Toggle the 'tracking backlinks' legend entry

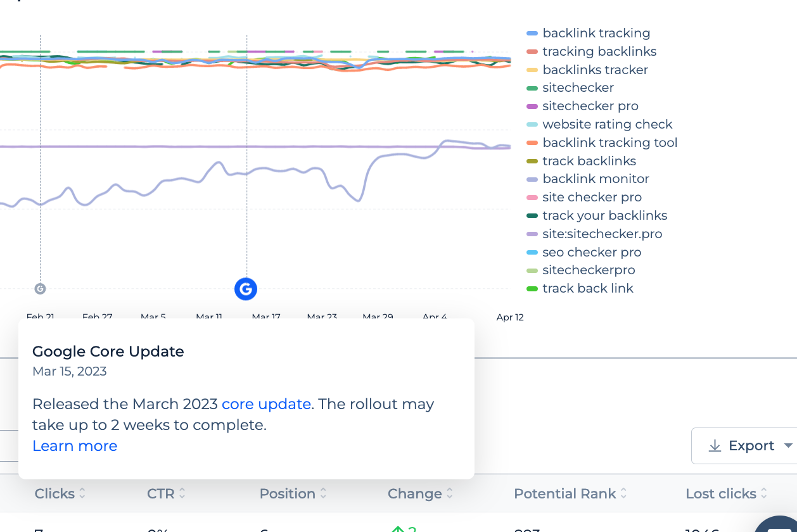pos(599,51)
